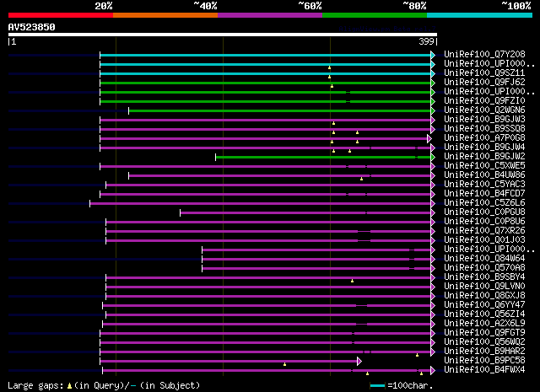The width and height of the screenshot is (540, 392).
Task: Click the green arrowhead on Q9FJ62 row
Action: coord(433,83)
